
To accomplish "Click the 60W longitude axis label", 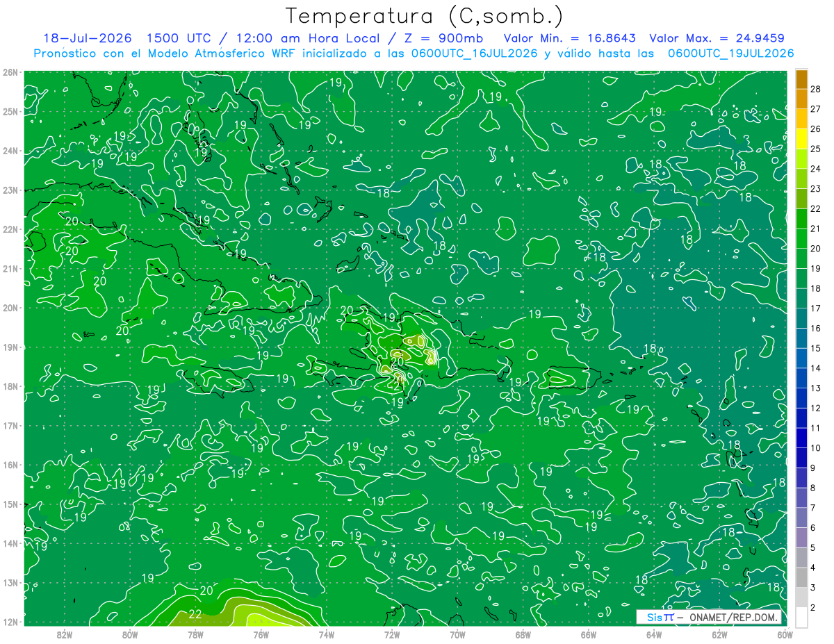I will pyautogui.click(x=785, y=634).
